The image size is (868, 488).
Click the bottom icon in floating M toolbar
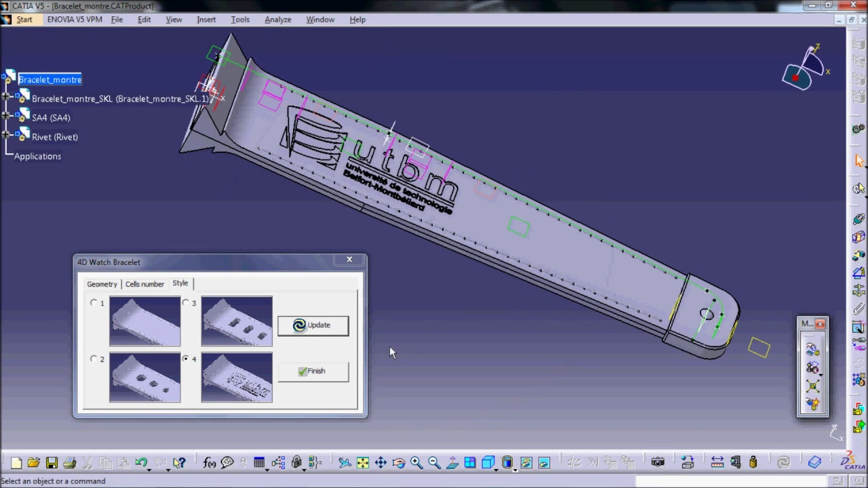pos(812,405)
